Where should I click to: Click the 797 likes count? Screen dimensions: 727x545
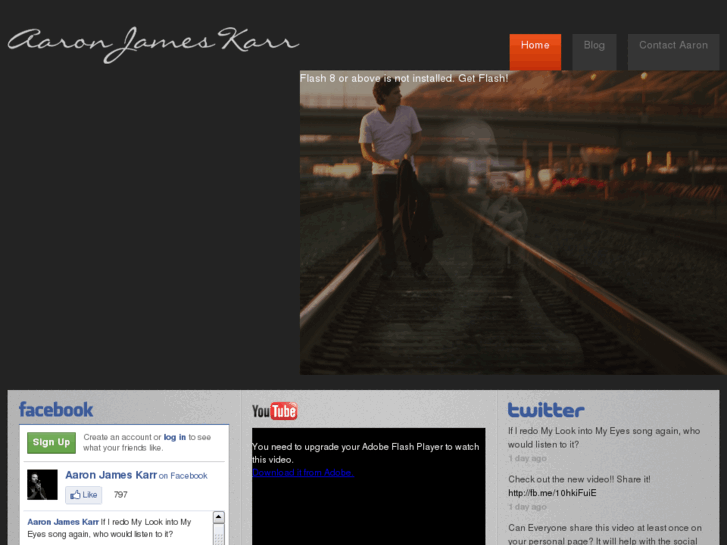121,495
